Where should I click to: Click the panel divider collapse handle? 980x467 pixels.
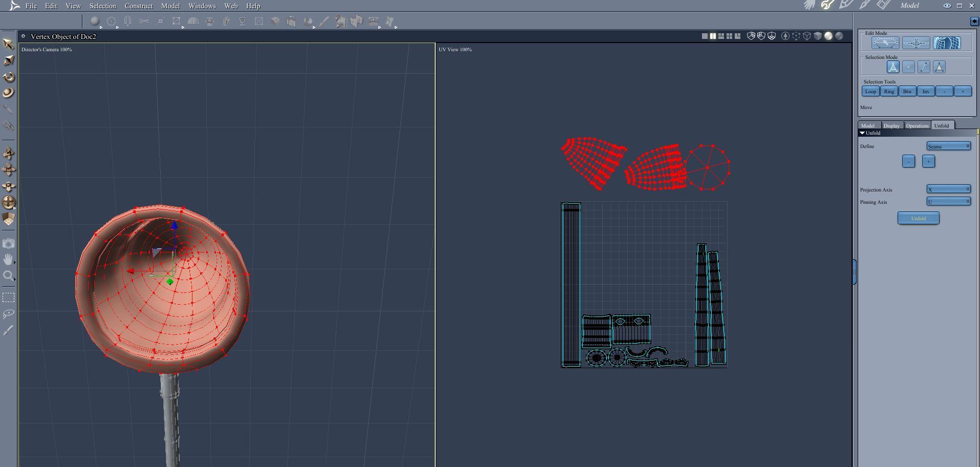[x=855, y=271]
